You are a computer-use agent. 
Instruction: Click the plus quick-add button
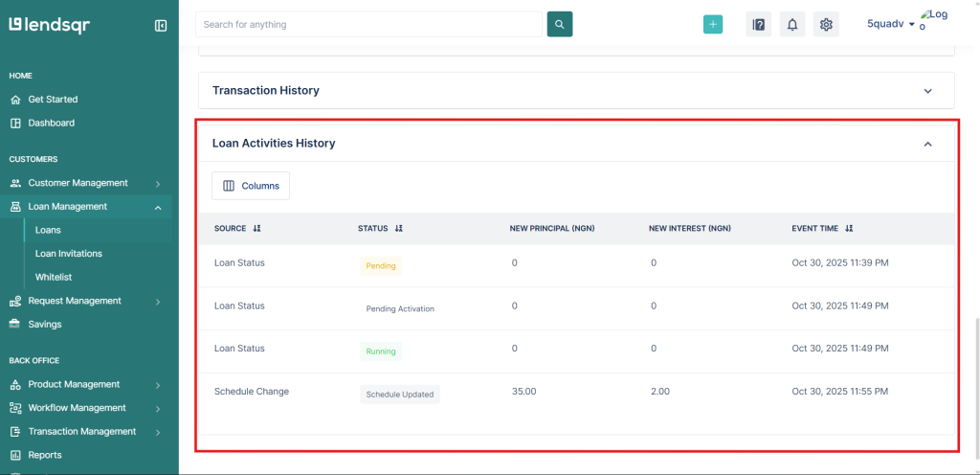[x=712, y=24]
